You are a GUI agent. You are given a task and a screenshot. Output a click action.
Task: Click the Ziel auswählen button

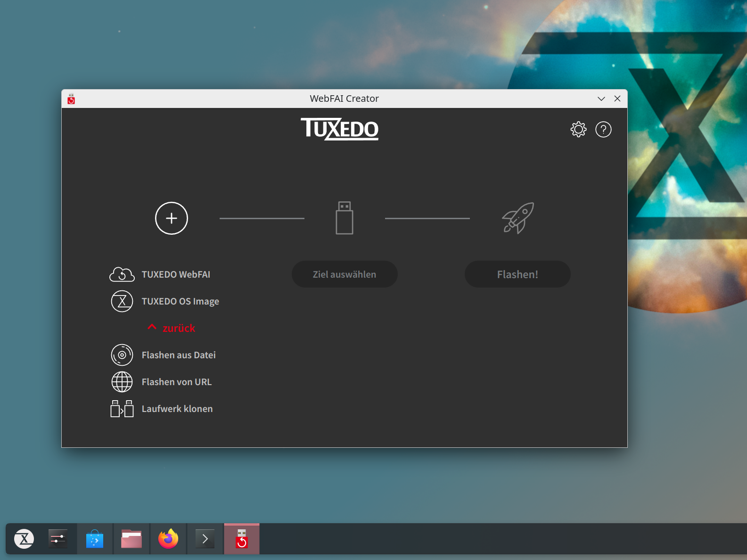[x=345, y=274]
